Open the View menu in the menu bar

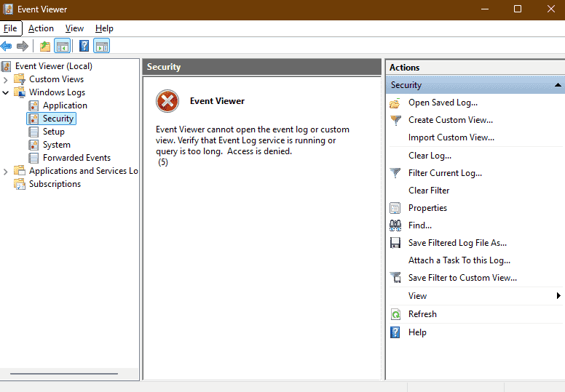pyautogui.click(x=74, y=28)
